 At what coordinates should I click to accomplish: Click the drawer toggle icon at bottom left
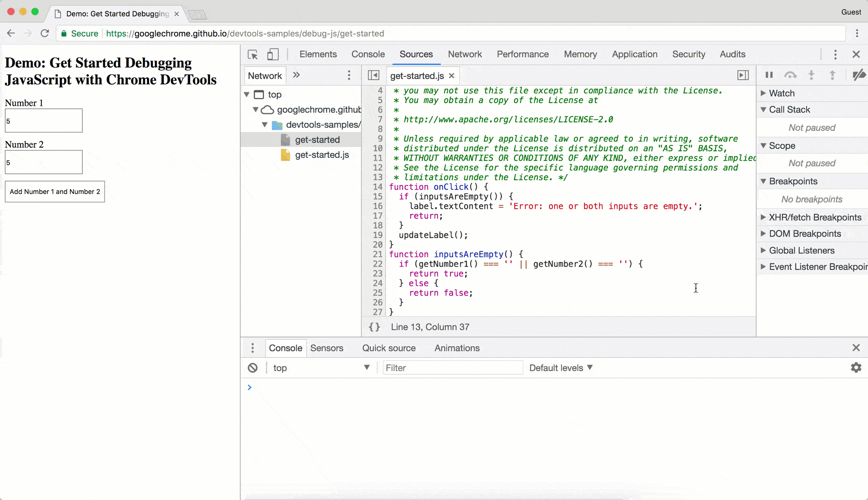coord(252,348)
